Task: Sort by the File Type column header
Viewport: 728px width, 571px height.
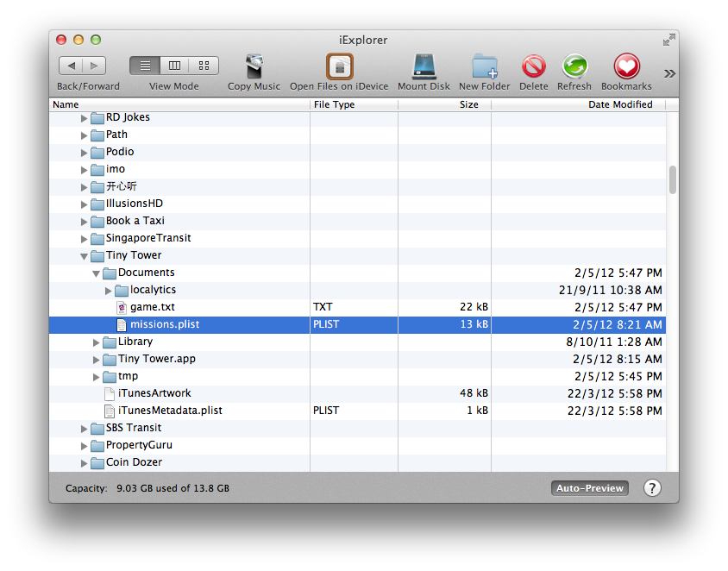Action: click(x=354, y=104)
